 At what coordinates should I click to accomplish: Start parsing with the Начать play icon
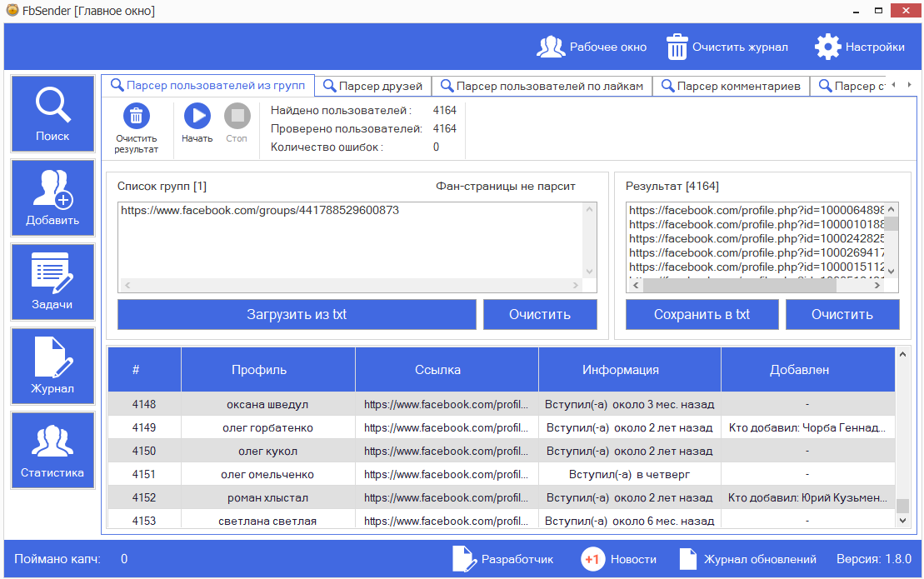pyautogui.click(x=197, y=116)
